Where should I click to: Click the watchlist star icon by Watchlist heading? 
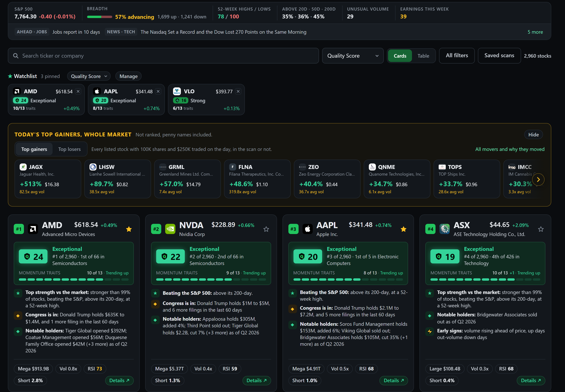tap(10, 76)
